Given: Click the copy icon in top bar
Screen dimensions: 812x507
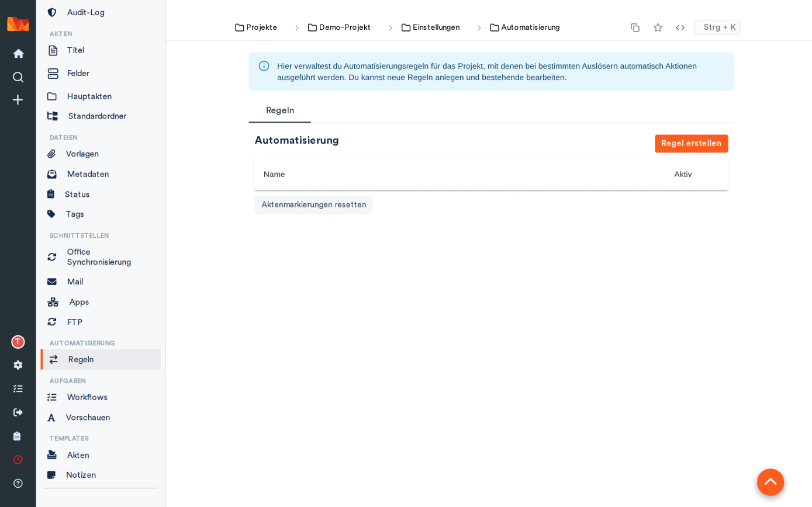Looking at the screenshot, I should coord(635,27).
